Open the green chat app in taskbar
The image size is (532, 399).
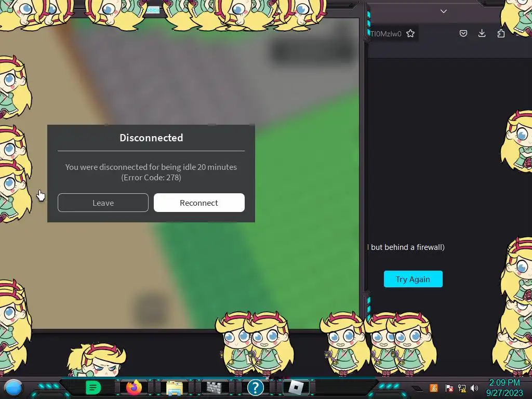[x=93, y=388]
